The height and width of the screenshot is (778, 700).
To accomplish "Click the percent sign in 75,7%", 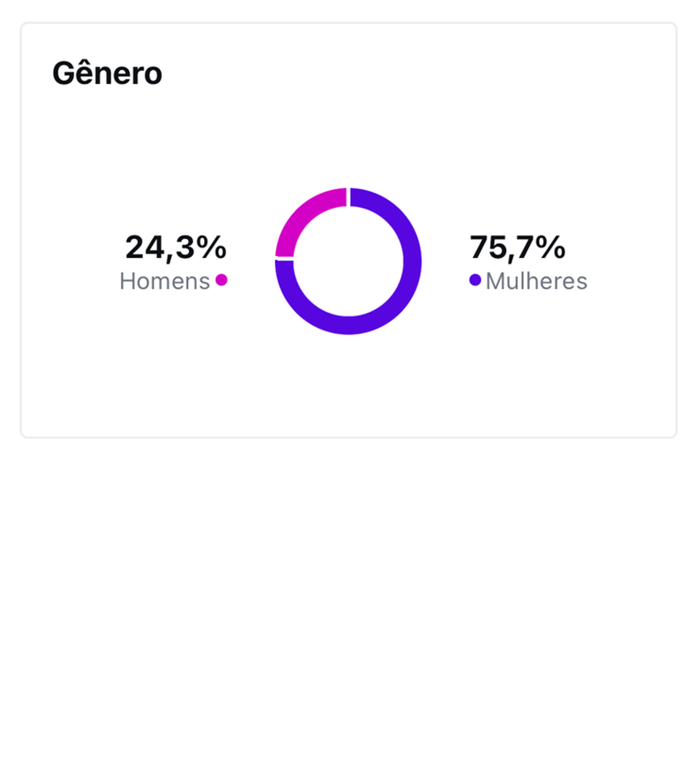I will 550,247.
